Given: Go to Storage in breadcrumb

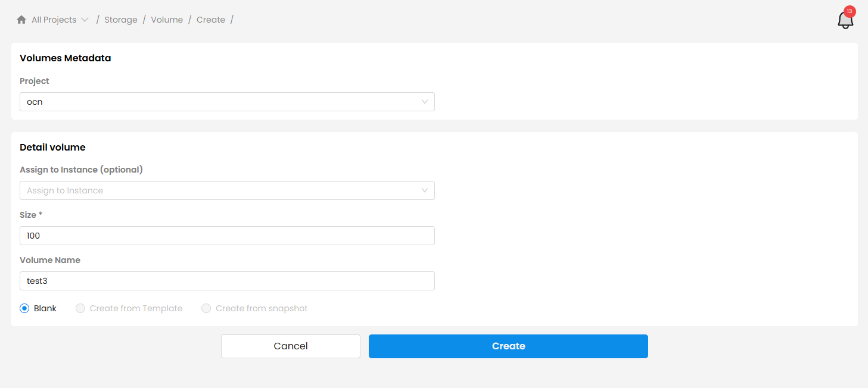Looking at the screenshot, I should [x=121, y=20].
